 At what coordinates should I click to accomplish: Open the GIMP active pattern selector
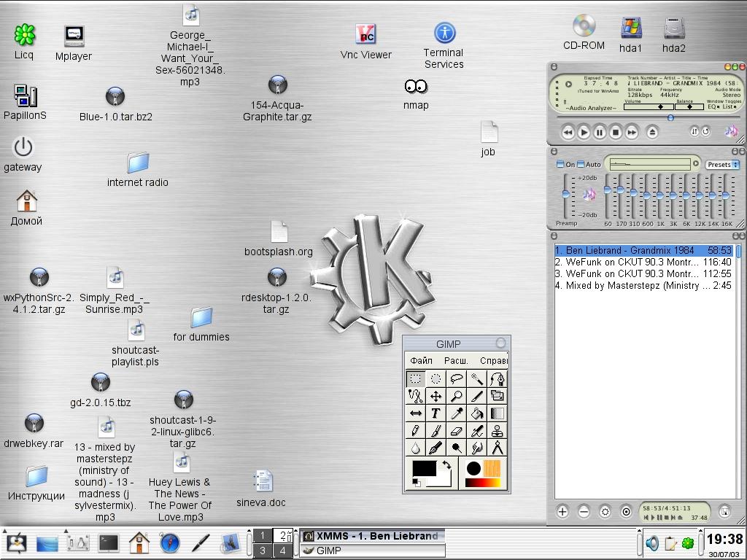coord(492,469)
